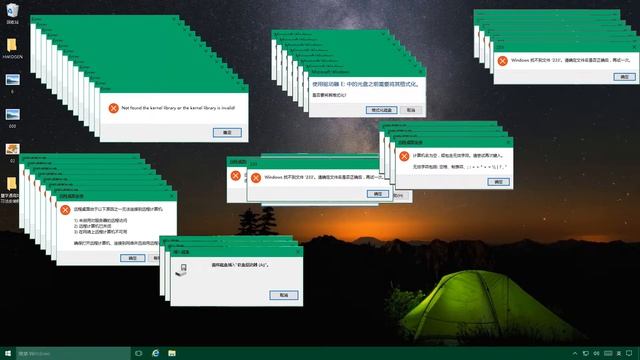This screenshot has width=640, height=360.
Task: Open the volume control in the system tray
Action: (596, 353)
